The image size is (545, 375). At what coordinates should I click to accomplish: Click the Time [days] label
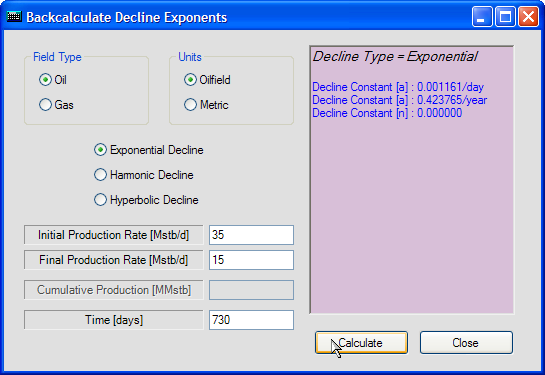click(114, 320)
